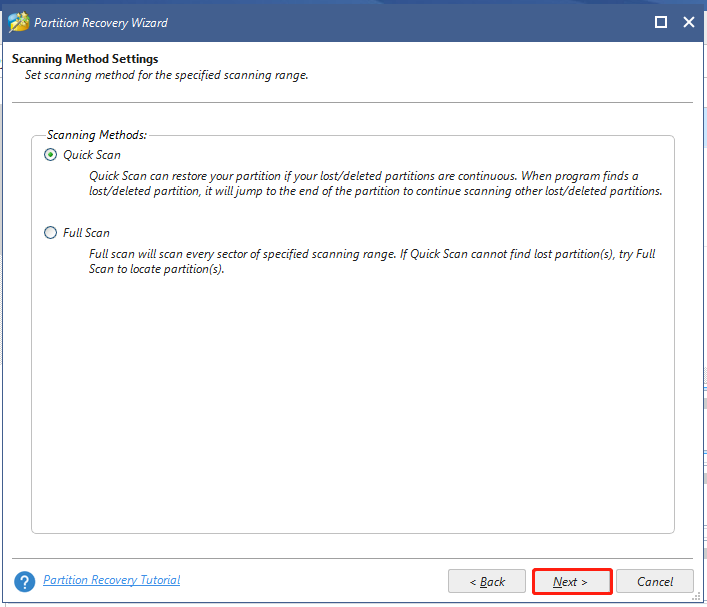Click the resize grip at window corner
707x607 pixels.
[x=697, y=597]
